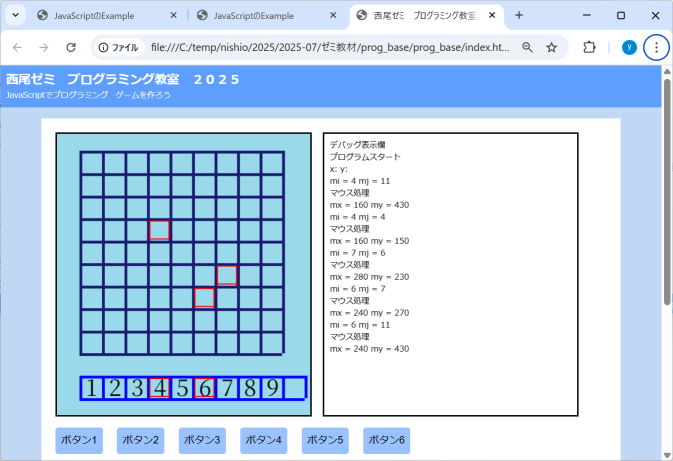Click the page scrollbar thumb
673x461 pixels.
667,192
